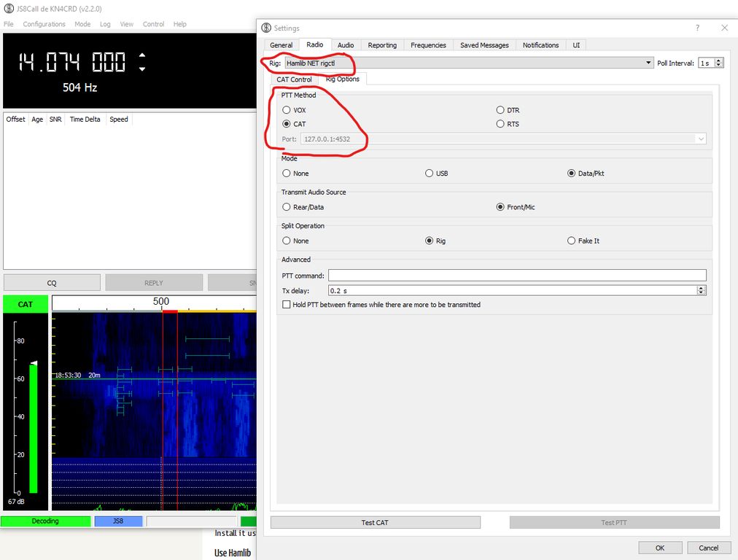Click the 14.074 000 frequency display
738x560 pixels.
coord(72,62)
